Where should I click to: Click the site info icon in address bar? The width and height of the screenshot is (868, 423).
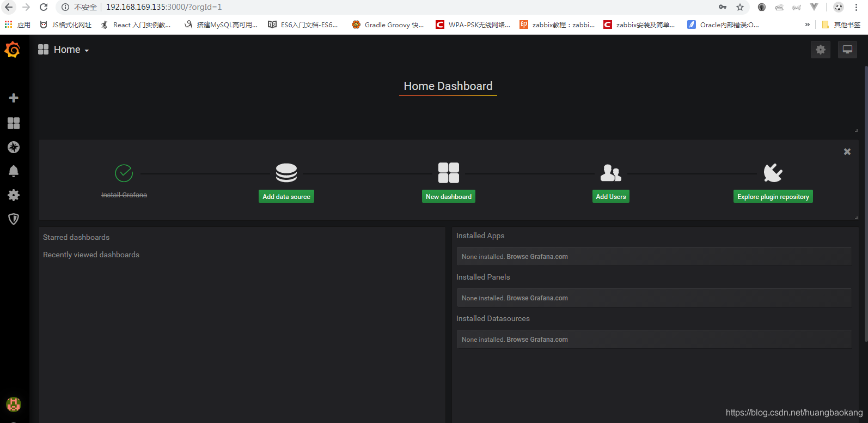(65, 7)
